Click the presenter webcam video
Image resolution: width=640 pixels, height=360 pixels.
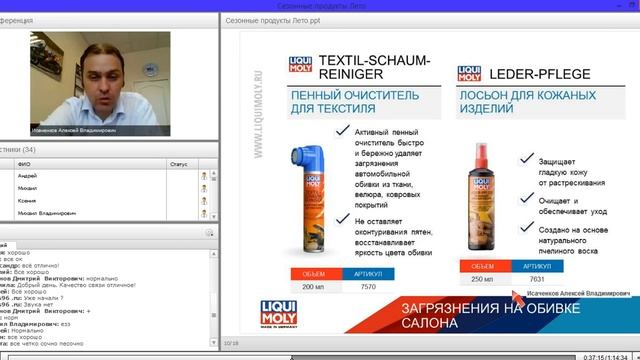pyautogui.click(x=100, y=84)
